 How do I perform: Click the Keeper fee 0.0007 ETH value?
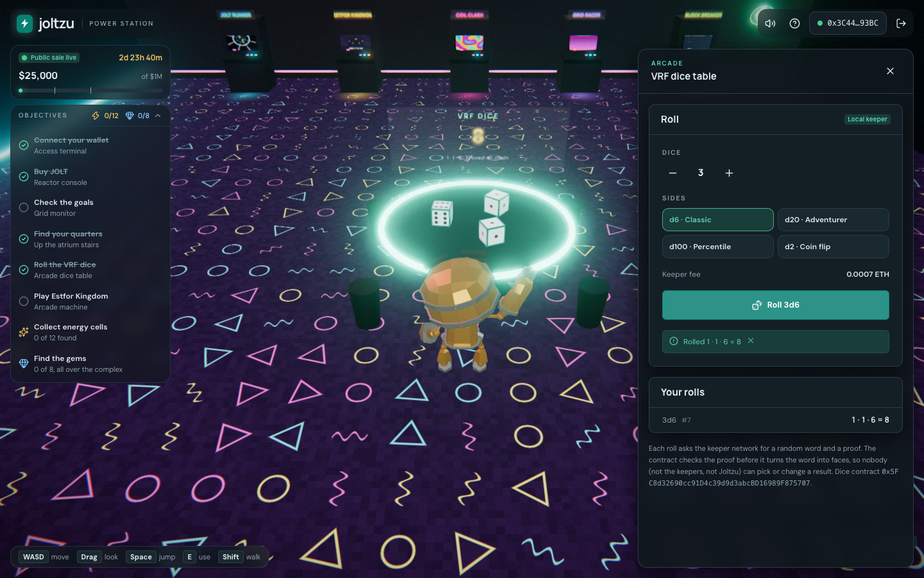coord(868,274)
